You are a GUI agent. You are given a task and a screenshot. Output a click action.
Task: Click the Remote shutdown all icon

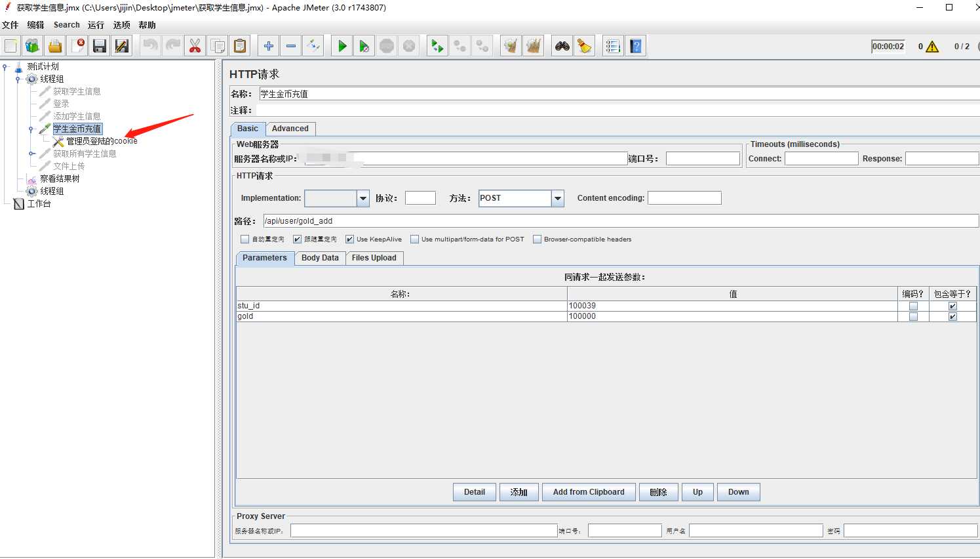(482, 46)
